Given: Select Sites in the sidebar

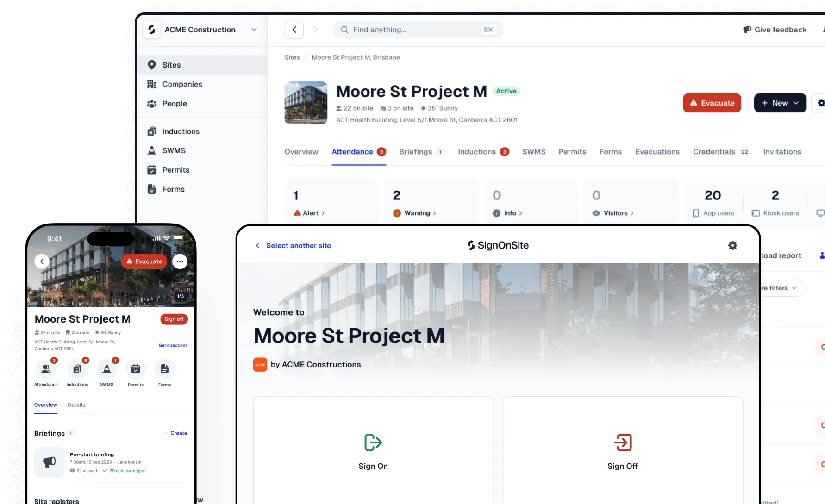Looking at the screenshot, I should coord(171,65).
